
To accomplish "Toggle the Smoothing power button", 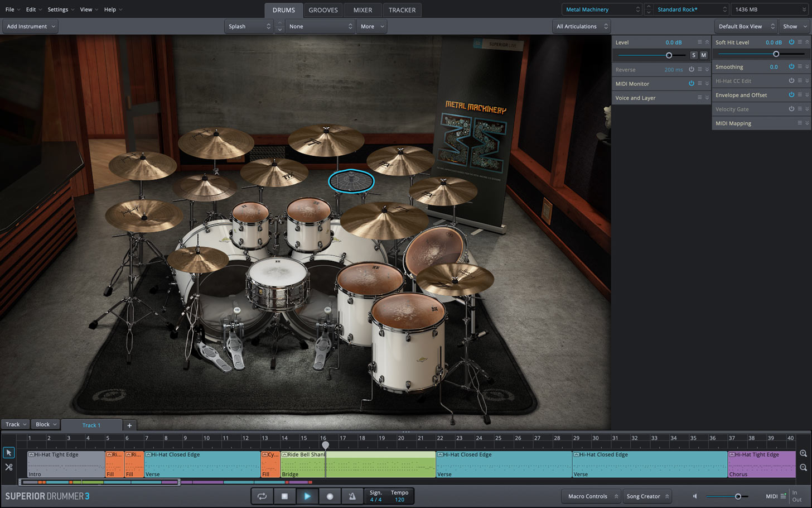I will 791,66.
